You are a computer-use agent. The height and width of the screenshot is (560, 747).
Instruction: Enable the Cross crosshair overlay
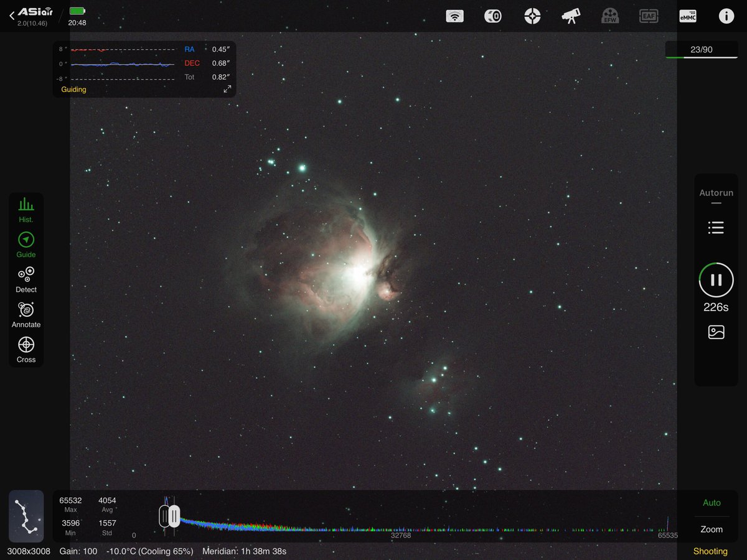pyautogui.click(x=26, y=350)
